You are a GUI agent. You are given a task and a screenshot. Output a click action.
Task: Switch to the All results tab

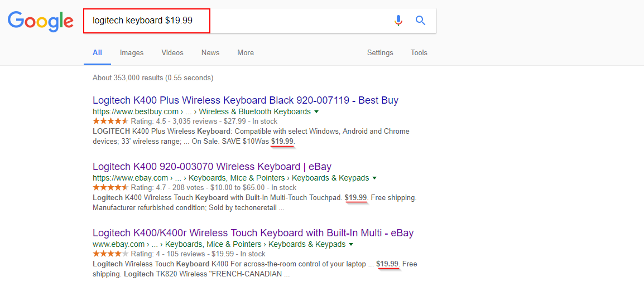(97, 52)
